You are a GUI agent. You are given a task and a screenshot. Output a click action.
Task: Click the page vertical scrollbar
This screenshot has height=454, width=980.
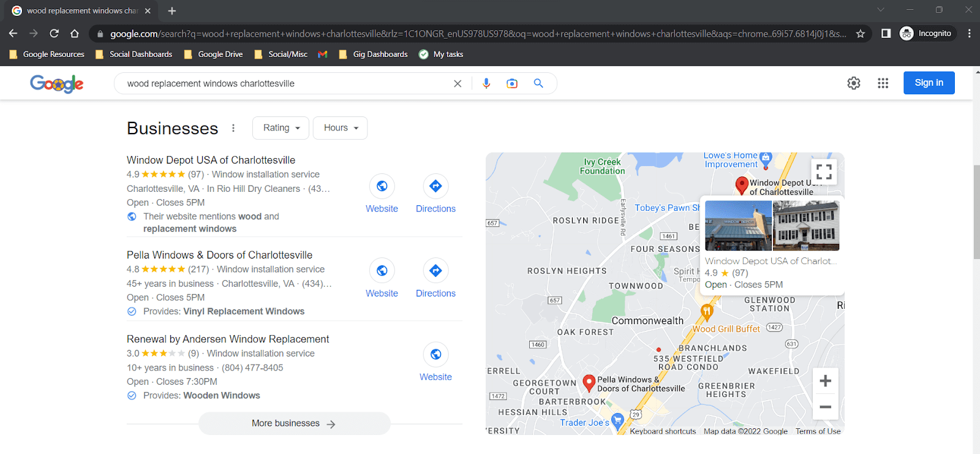pos(976,212)
